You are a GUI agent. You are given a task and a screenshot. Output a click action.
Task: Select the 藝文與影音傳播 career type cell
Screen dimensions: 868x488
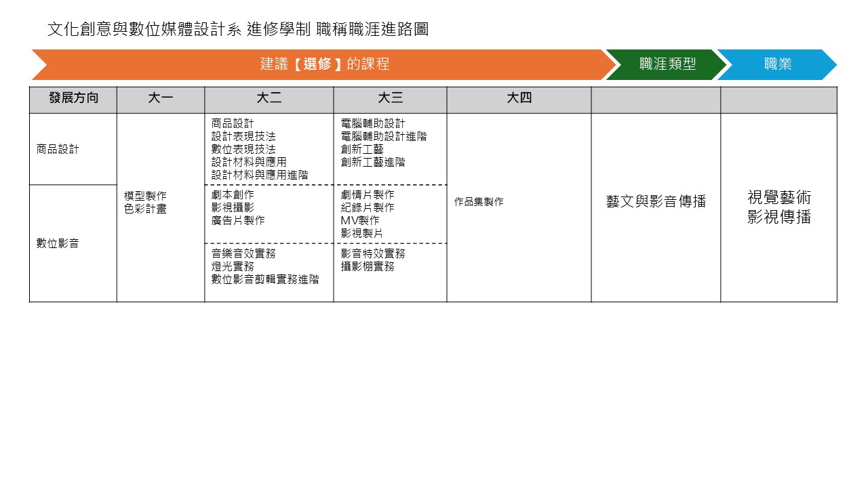point(656,201)
